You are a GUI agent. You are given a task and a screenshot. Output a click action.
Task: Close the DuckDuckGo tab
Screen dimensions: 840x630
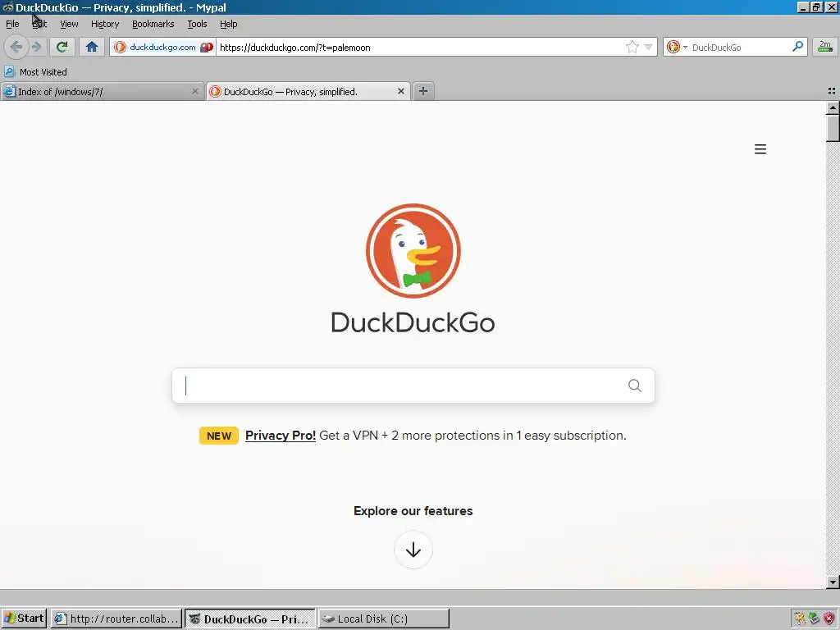click(400, 92)
